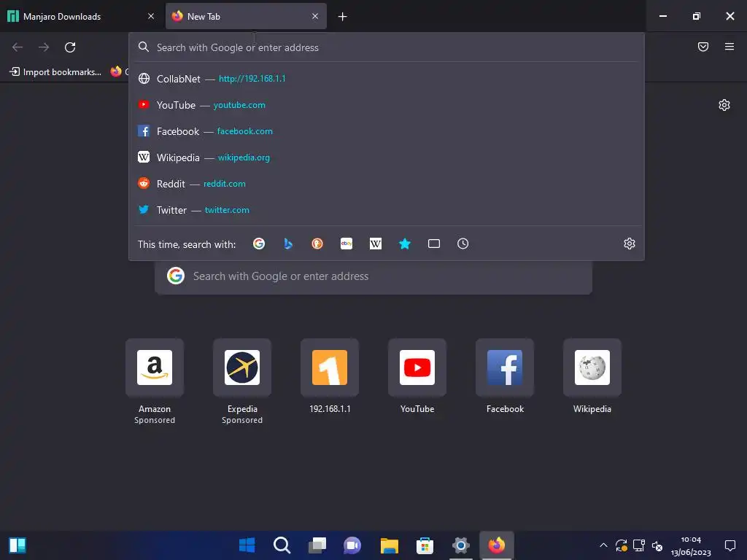This screenshot has height=560, width=747.
Task: Open Microsoft Store on taskbar
Action: click(425, 545)
